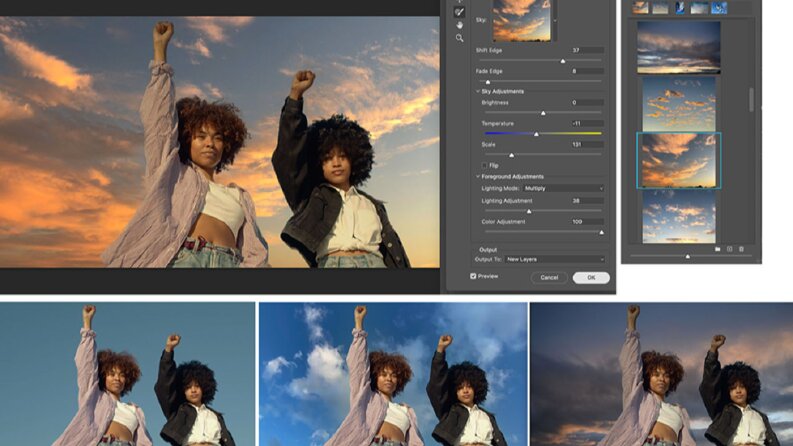Click the Fade Edge slider handle
Viewport: 793px width, 446px height.
488,82
